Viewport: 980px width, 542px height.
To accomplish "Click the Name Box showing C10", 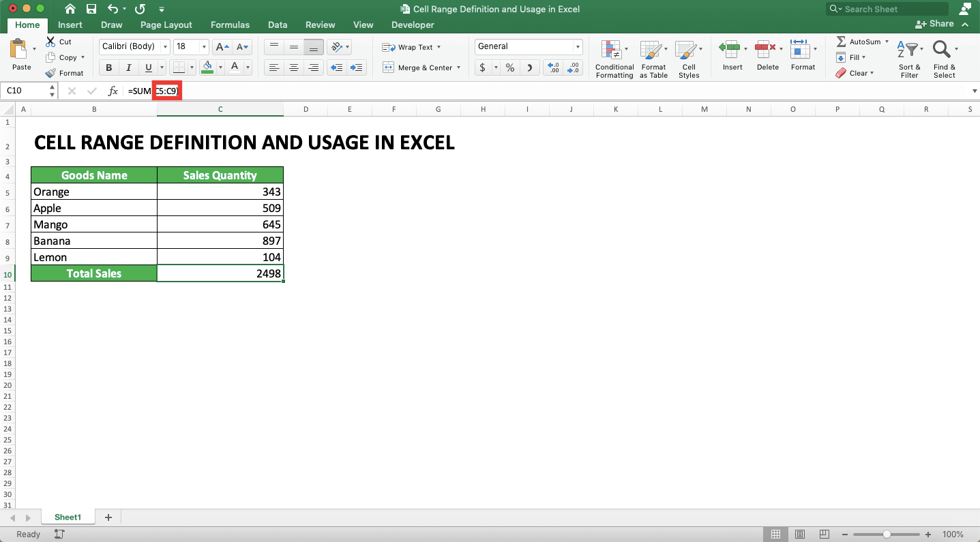I will tap(29, 91).
